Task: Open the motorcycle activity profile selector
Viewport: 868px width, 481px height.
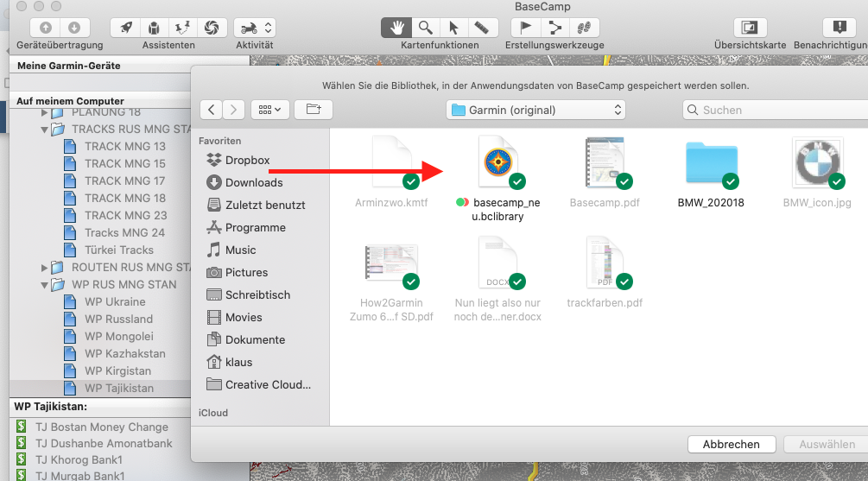Action: 255,28
